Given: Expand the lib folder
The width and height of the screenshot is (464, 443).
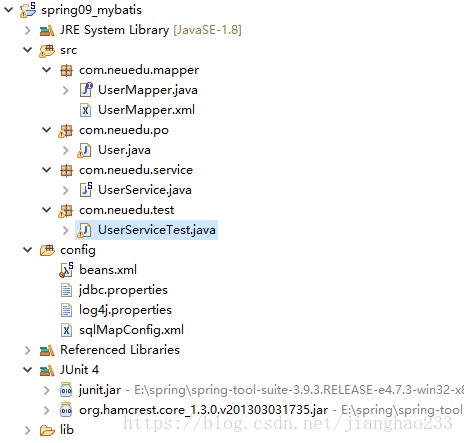Looking at the screenshot, I should coord(28,430).
